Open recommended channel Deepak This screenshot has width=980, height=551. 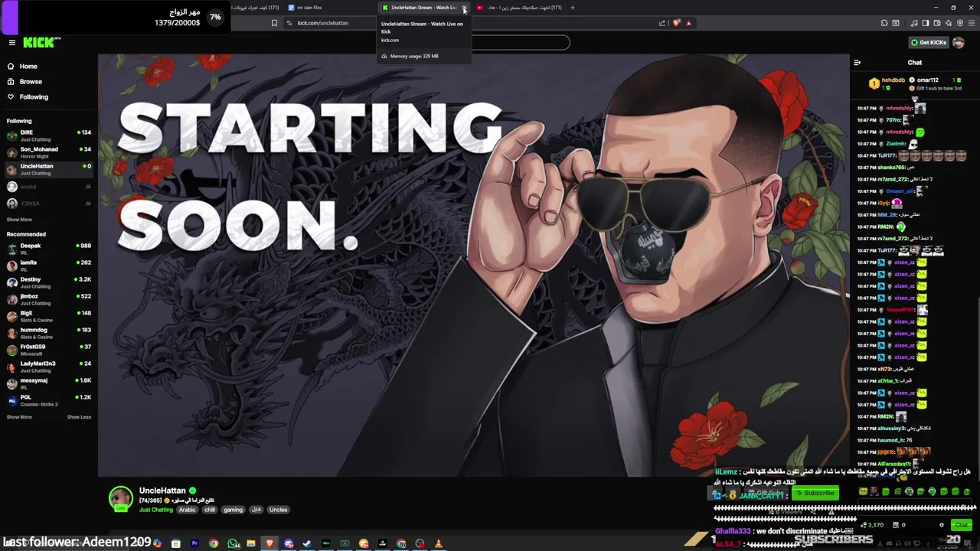[48, 249]
